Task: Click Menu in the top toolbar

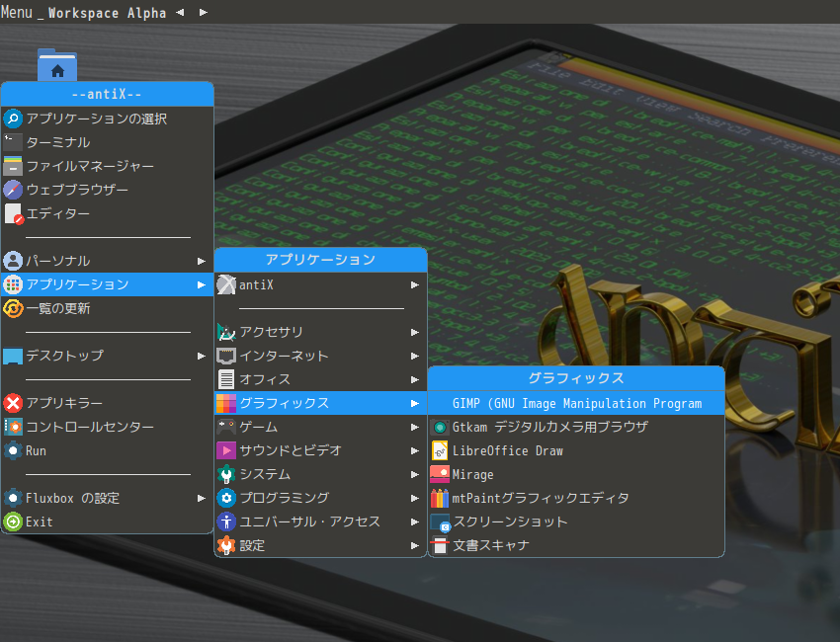Action: [x=17, y=12]
